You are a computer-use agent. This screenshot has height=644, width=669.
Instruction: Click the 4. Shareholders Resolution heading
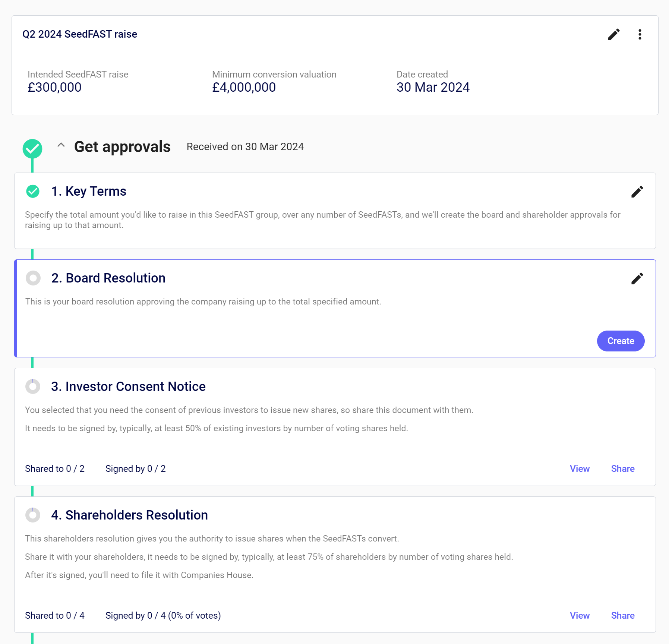click(x=129, y=515)
